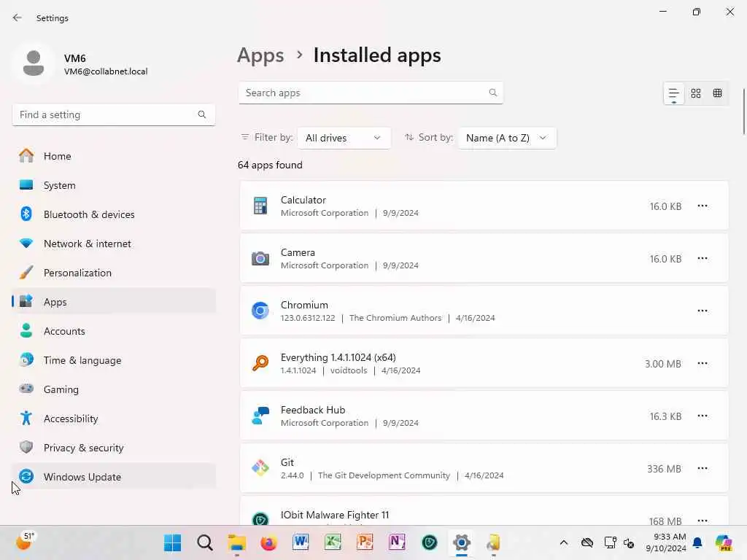Open Excel from the taskbar
Viewport: 747px width, 560px height.
click(x=333, y=542)
